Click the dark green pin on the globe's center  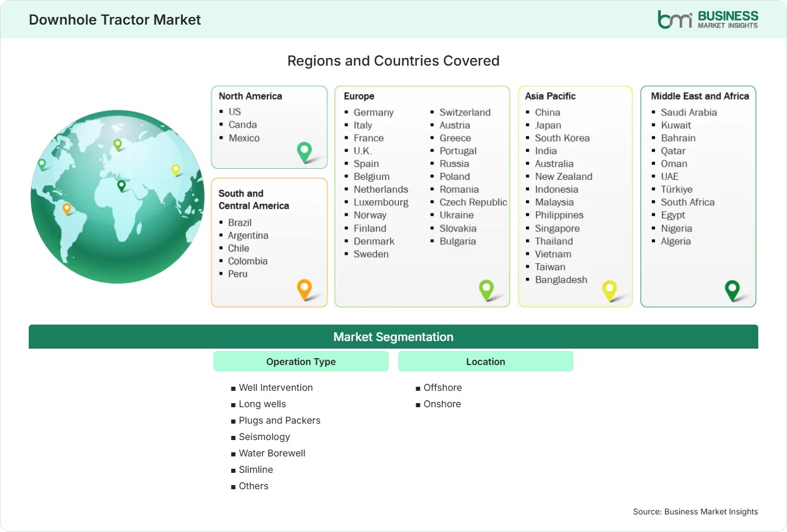[121, 186]
